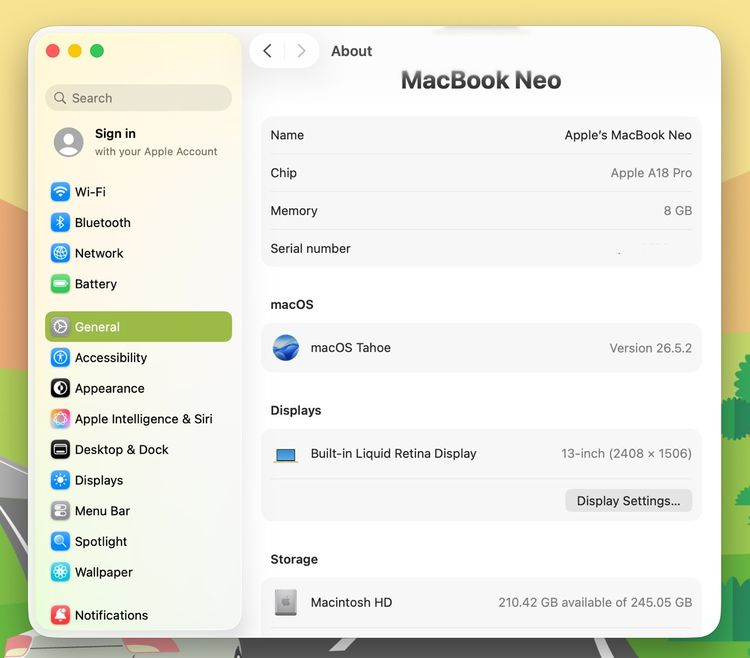Viewport: 750px width, 658px height.
Task: Open Spotlight settings
Action: point(139,541)
